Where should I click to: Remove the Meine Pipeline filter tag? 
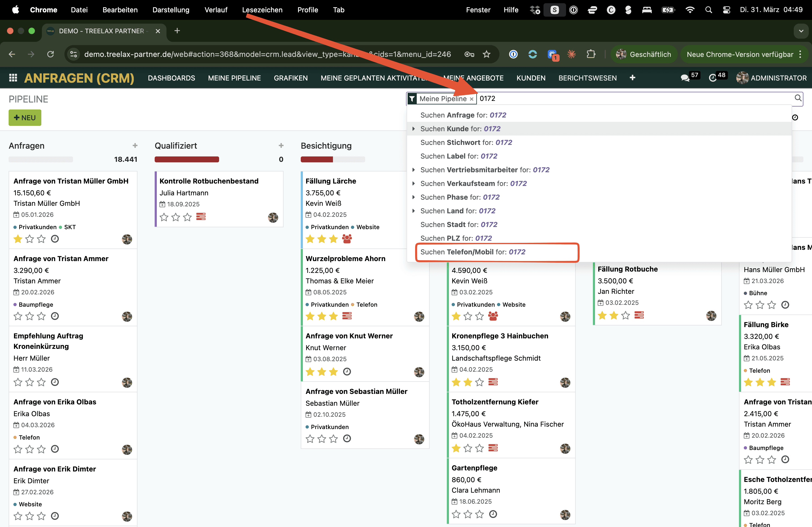pyautogui.click(x=472, y=99)
